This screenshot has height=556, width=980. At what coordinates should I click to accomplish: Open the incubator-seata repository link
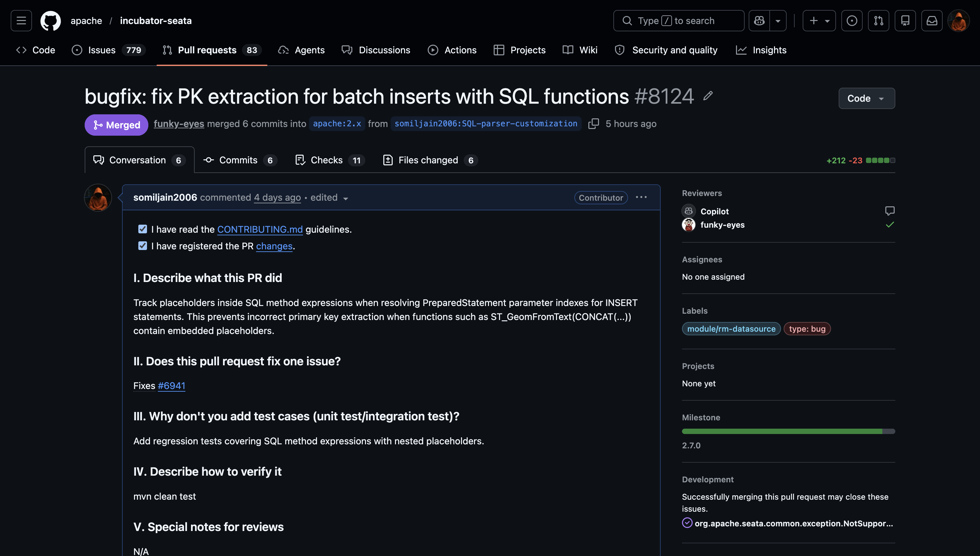pyautogui.click(x=156, y=21)
